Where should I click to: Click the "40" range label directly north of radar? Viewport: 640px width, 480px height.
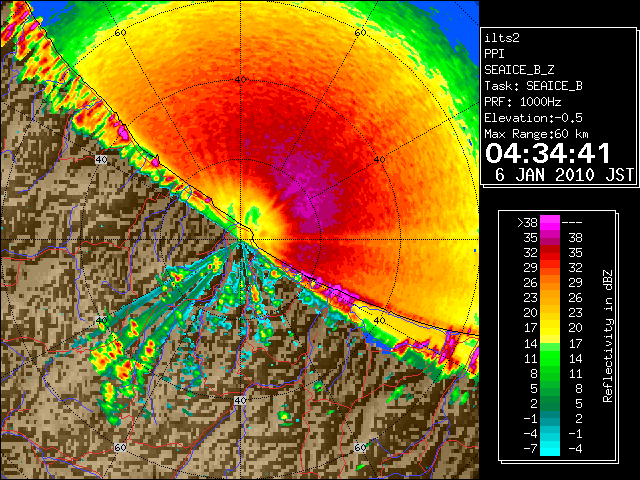tap(240, 79)
